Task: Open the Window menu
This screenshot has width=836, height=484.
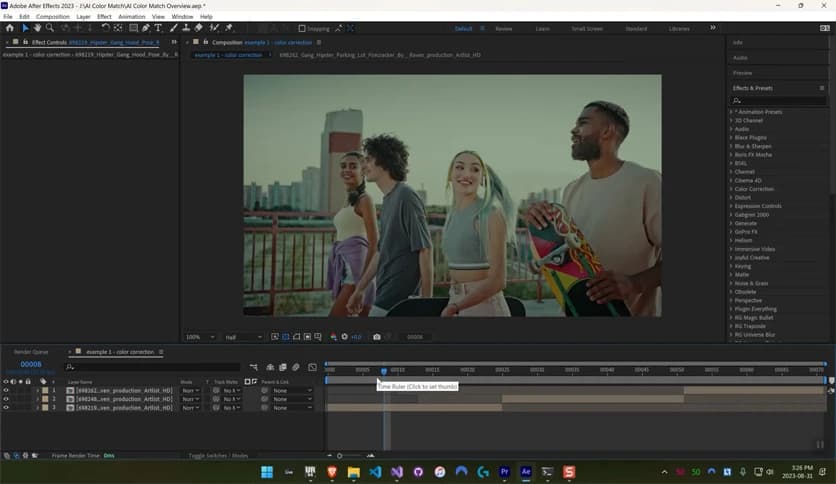Action: 182,17
